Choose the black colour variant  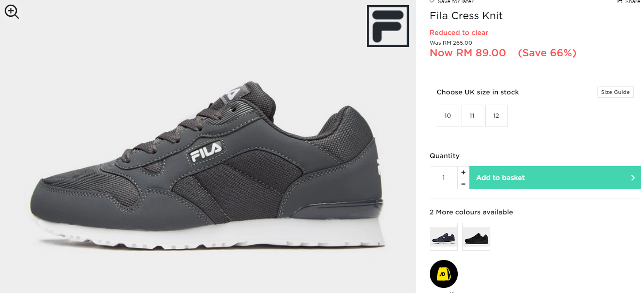476,237
